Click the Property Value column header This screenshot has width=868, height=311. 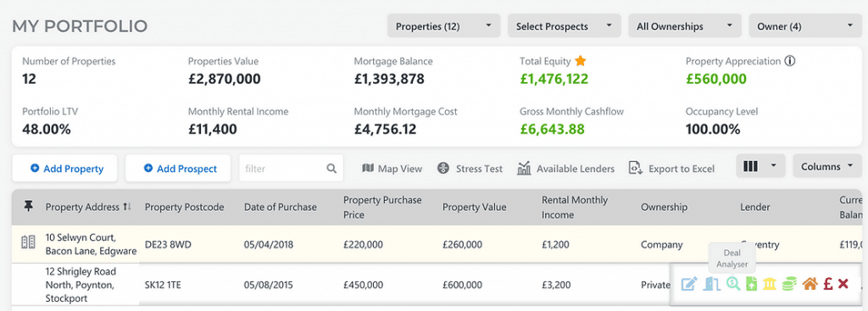[474, 207]
